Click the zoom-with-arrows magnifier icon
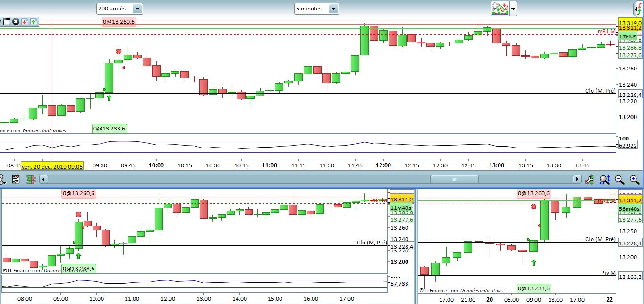 (x=604, y=179)
